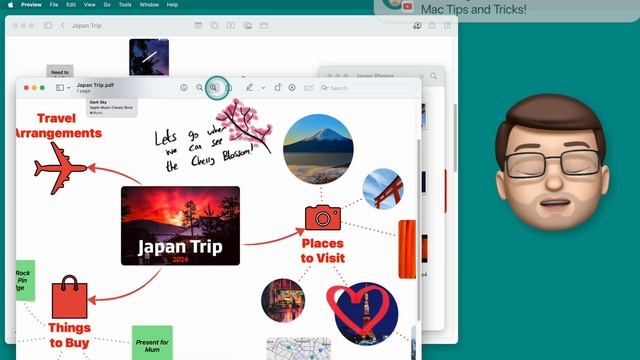The image size is (640, 360).
Task: Click the photo media tool in board window toolbar
Action: point(247,25)
